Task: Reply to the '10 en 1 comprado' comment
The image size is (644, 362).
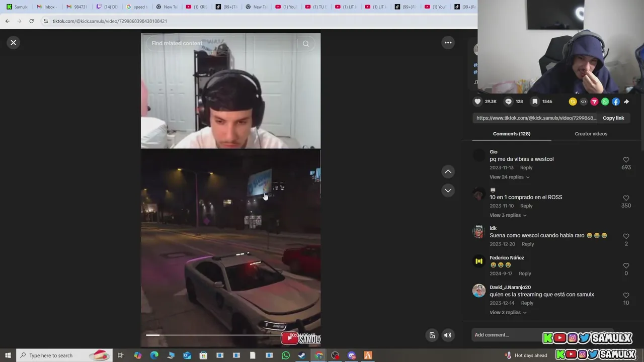Action: [x=526, y=206]
